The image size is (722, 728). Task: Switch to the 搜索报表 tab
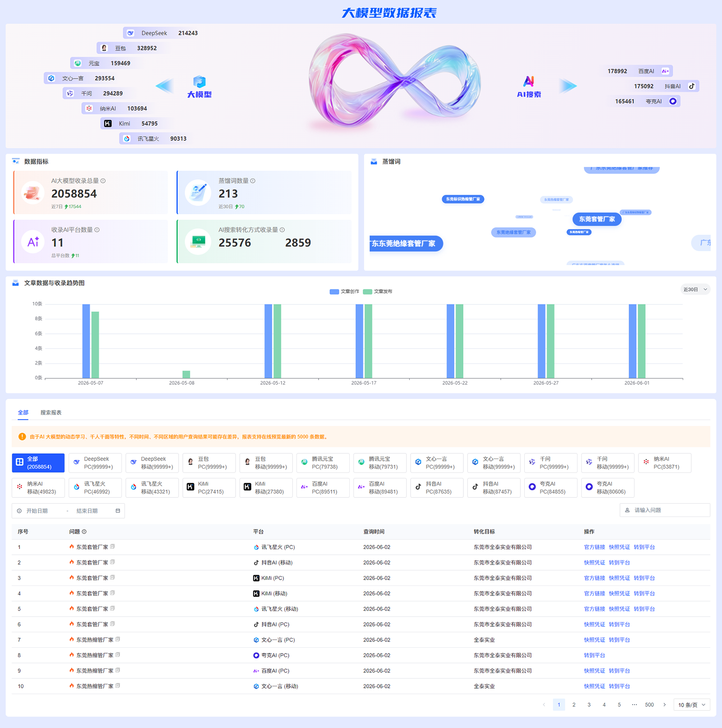pyautogui.click(x=51, y=413)
